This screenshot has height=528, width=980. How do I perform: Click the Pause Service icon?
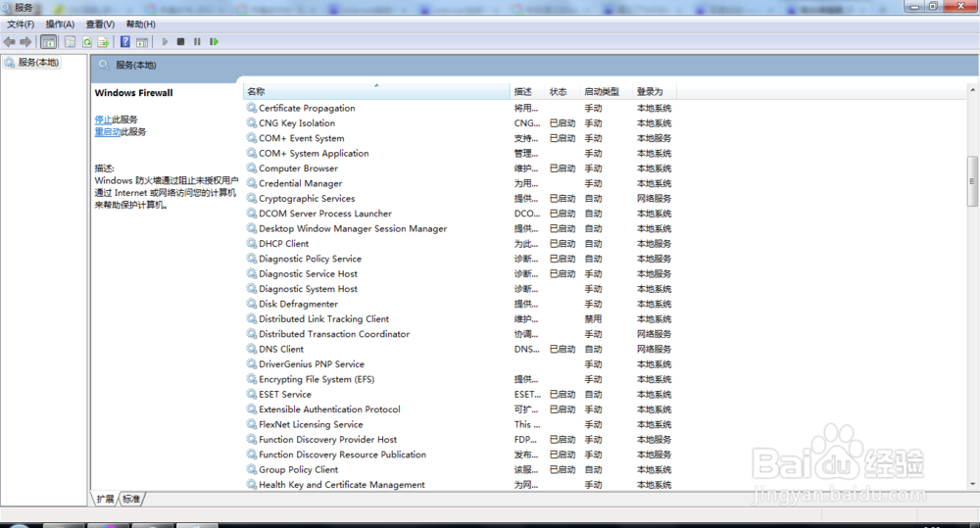pyautogui.click(x=197, y=42)
